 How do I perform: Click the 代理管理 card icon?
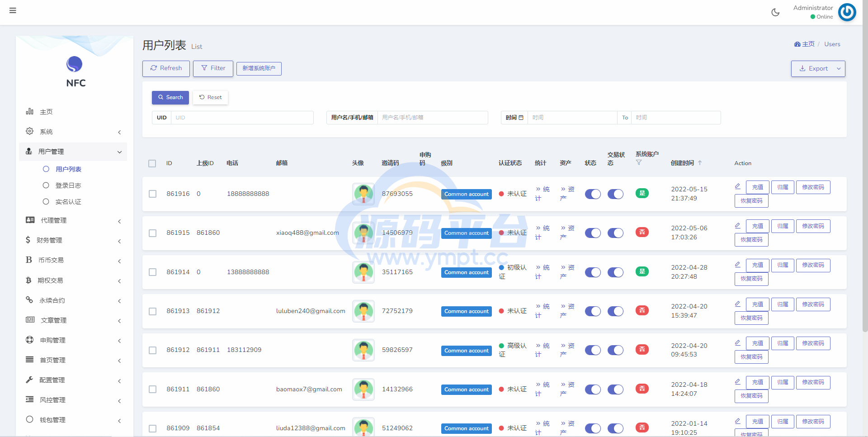(x=30, y=220)
